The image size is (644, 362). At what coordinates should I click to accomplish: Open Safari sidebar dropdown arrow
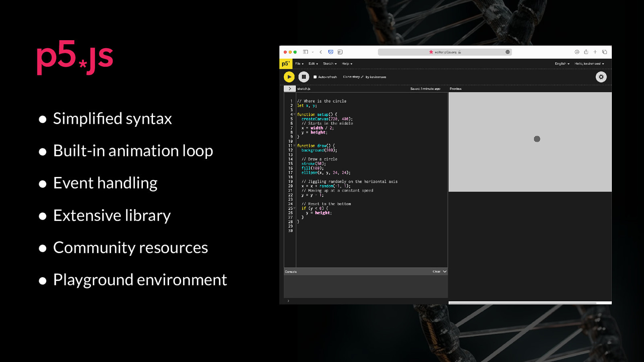[312, 52]
